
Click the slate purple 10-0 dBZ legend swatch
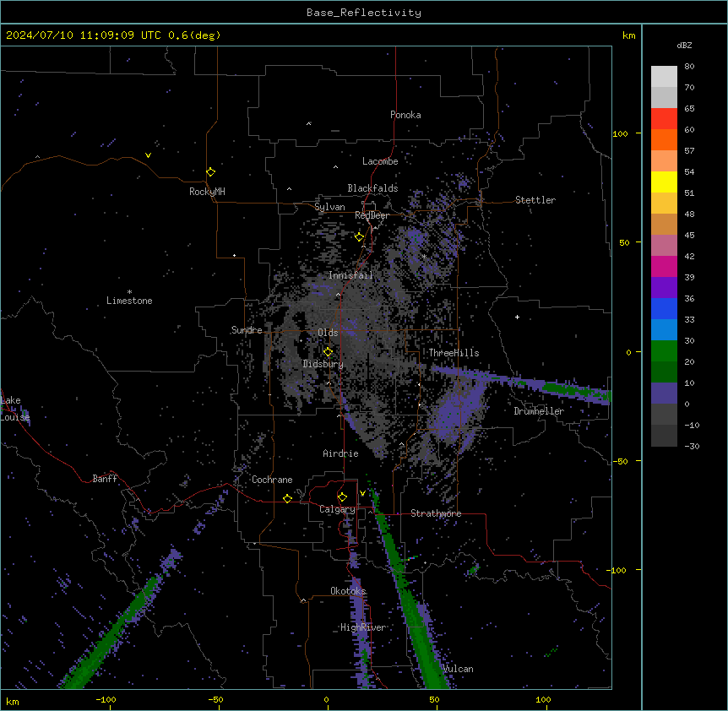tap(664, 393)
